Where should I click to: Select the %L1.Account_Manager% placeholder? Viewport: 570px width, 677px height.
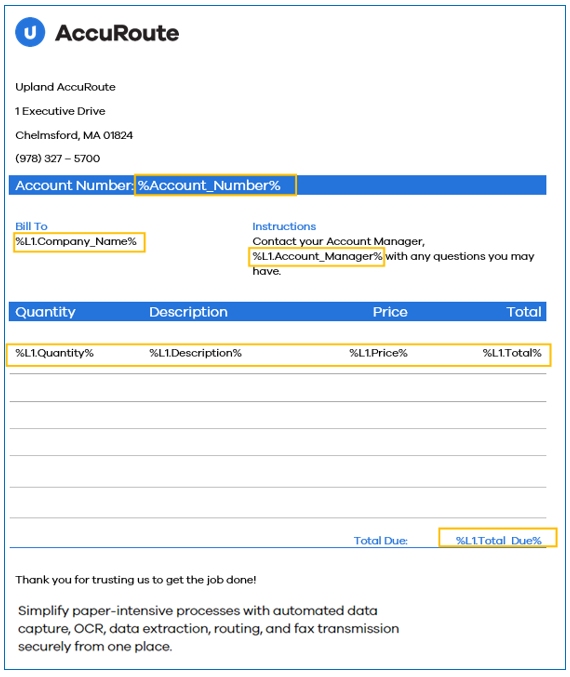point(317,256)
